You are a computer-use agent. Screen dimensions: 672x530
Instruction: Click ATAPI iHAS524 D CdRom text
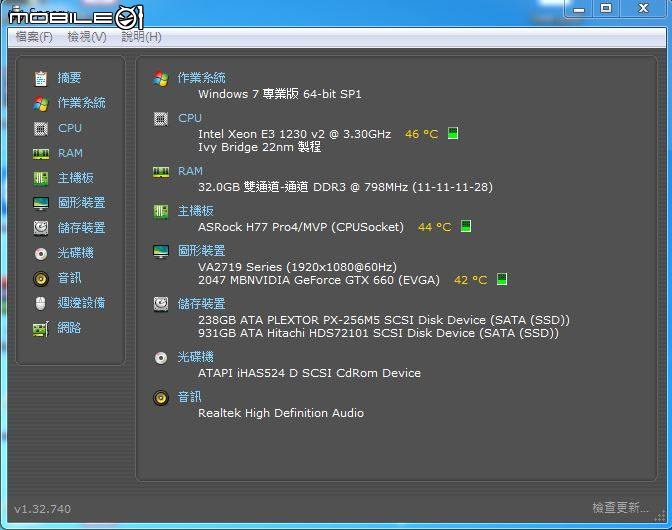tap(309, 373)
